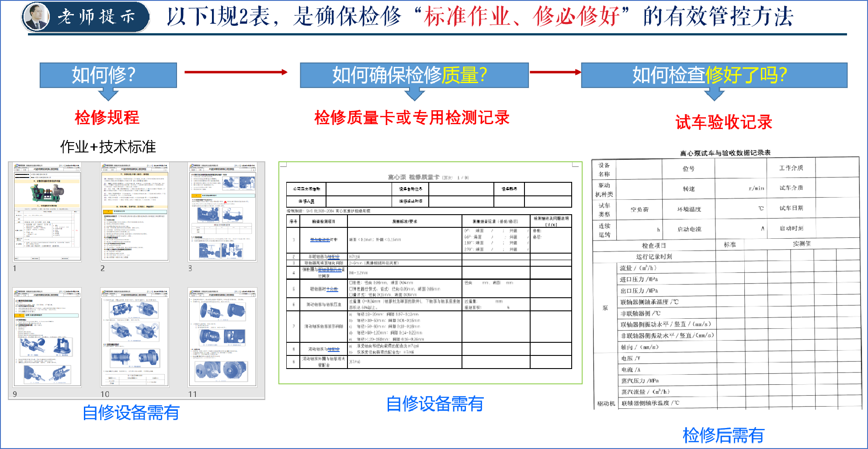The height and width of the screenshot is (449, 868).
Task: Click the 老师提示 badge label
Action: click(x=97, y=17)
